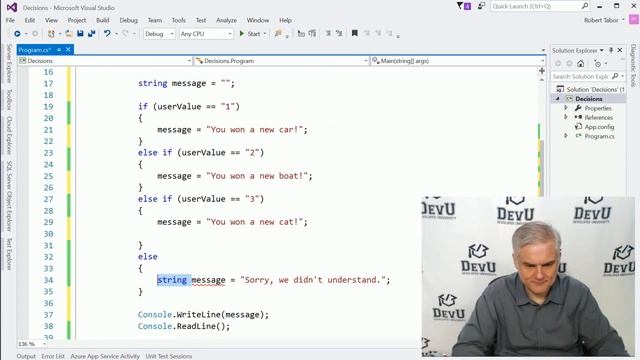Open the notifications flag icon
The height and width of the screenshot is (360, 640).
tap(464, 6)
